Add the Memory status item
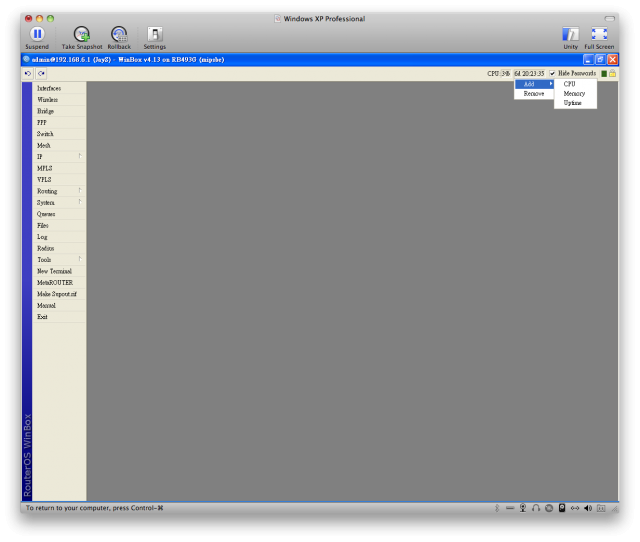The image size is (640, 542). (x=575, y=93)
